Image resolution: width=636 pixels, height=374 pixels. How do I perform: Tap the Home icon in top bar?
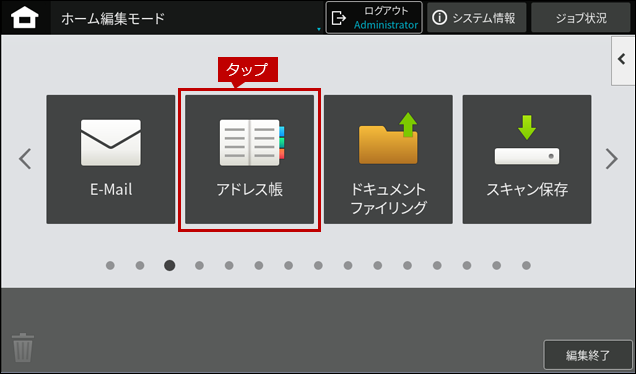click(25, 18)
